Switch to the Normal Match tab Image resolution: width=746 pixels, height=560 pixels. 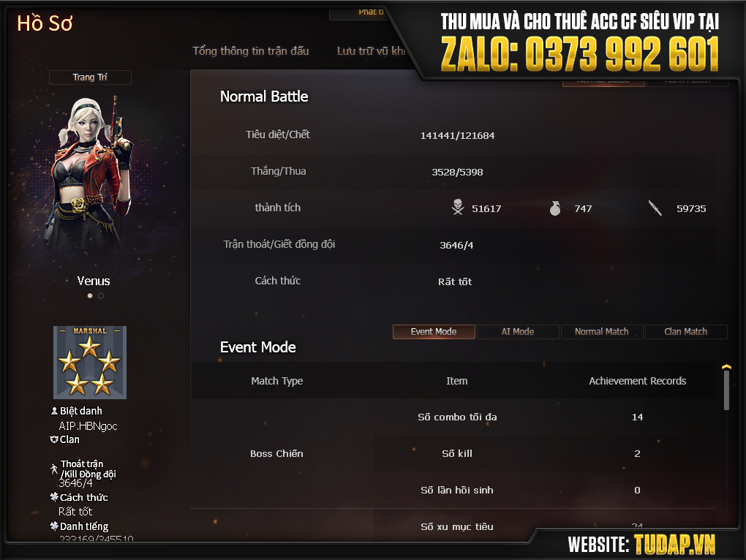click(x=602, y=332)
